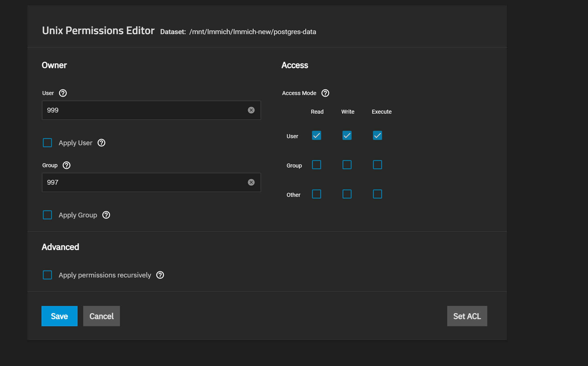Clear the User field value 999
Screen dimensions: 588x366
(251, 110)
